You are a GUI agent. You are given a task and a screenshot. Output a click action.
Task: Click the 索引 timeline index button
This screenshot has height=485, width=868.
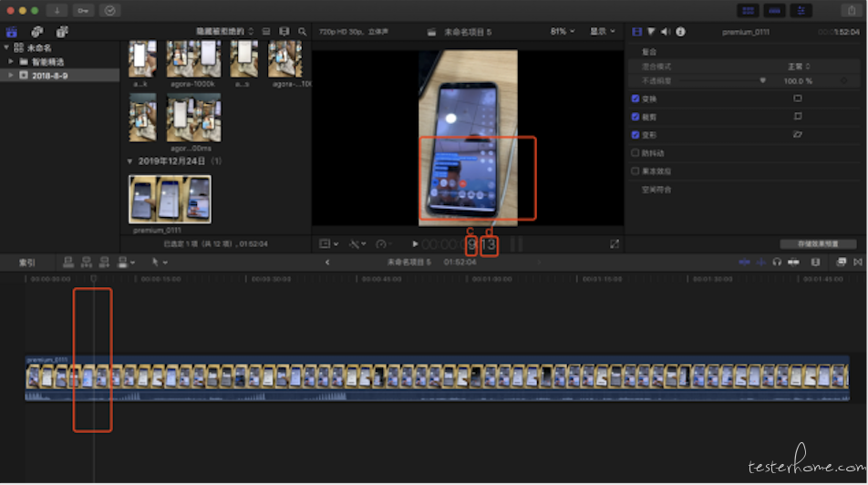(27, 263)
